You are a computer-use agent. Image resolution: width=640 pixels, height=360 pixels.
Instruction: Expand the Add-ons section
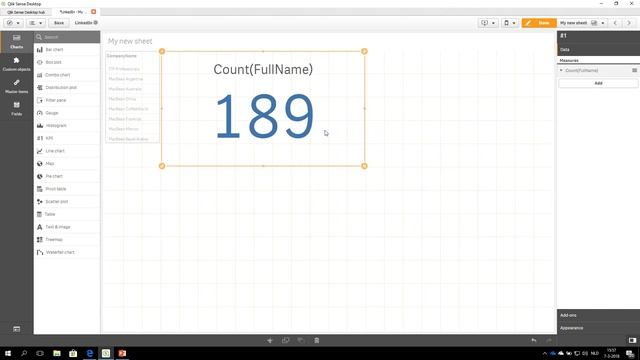click(598, 315)
